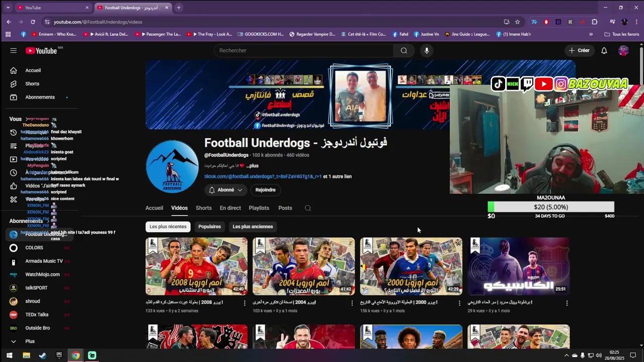
Task: Open the Euro 2000 video thumbnail
Action: coord(411,266)
